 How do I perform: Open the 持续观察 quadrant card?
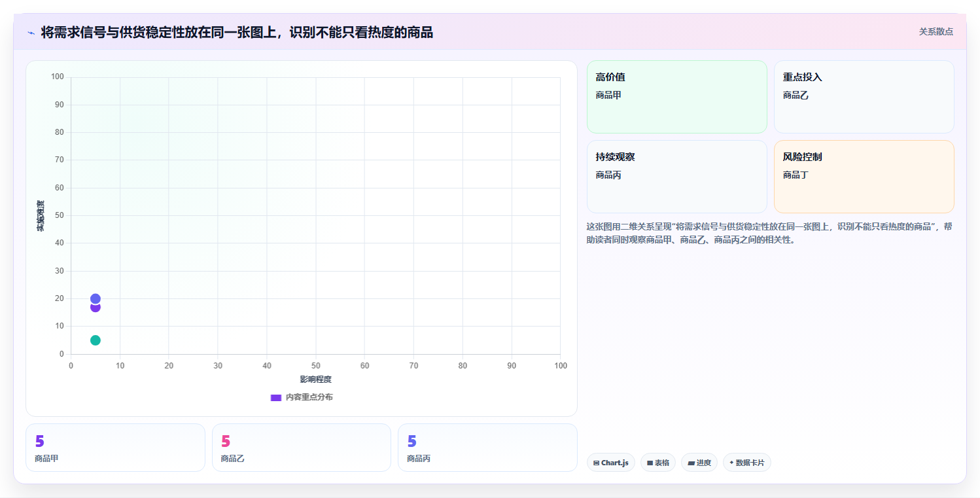point(677,177)
